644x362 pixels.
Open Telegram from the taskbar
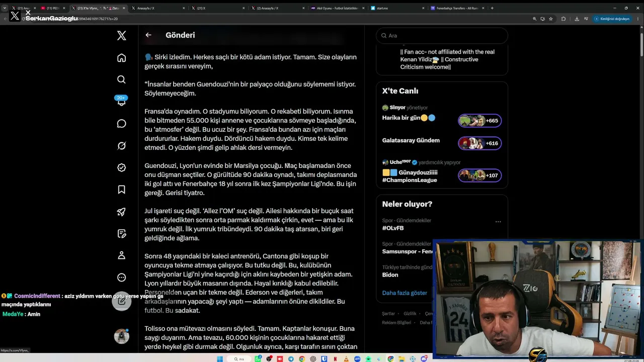[291, 359]
